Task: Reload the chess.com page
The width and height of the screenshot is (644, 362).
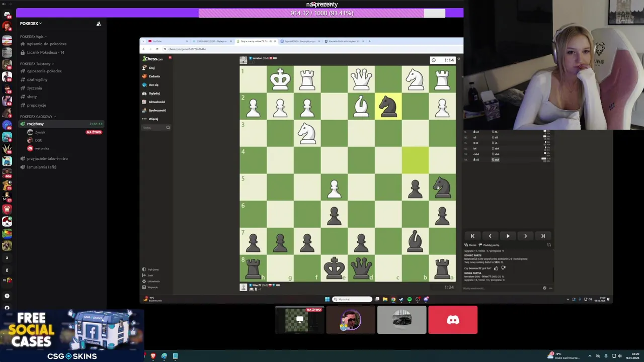Action: 157,49
